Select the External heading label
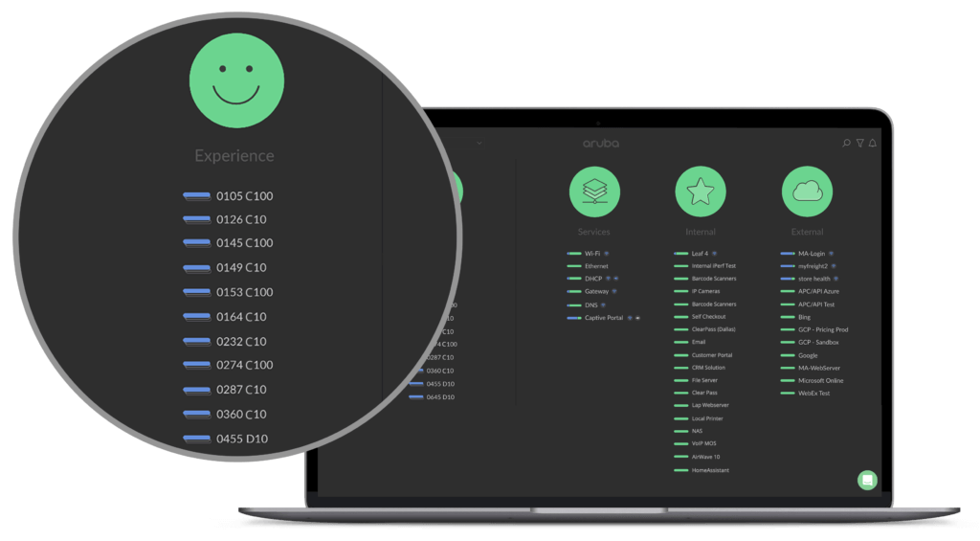 807,232
